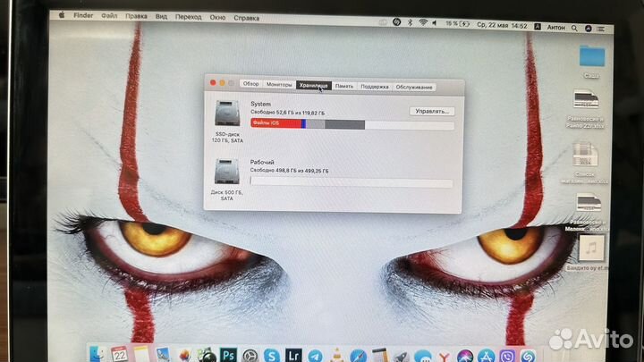Click the empty Рабочий disk storage bar

(x=352, y=182)
